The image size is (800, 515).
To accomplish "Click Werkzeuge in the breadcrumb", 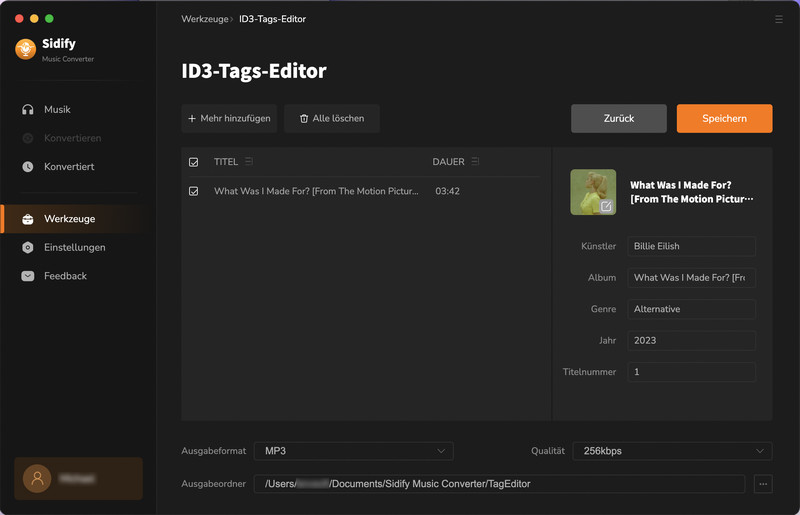I will click(x=205, y=19).
